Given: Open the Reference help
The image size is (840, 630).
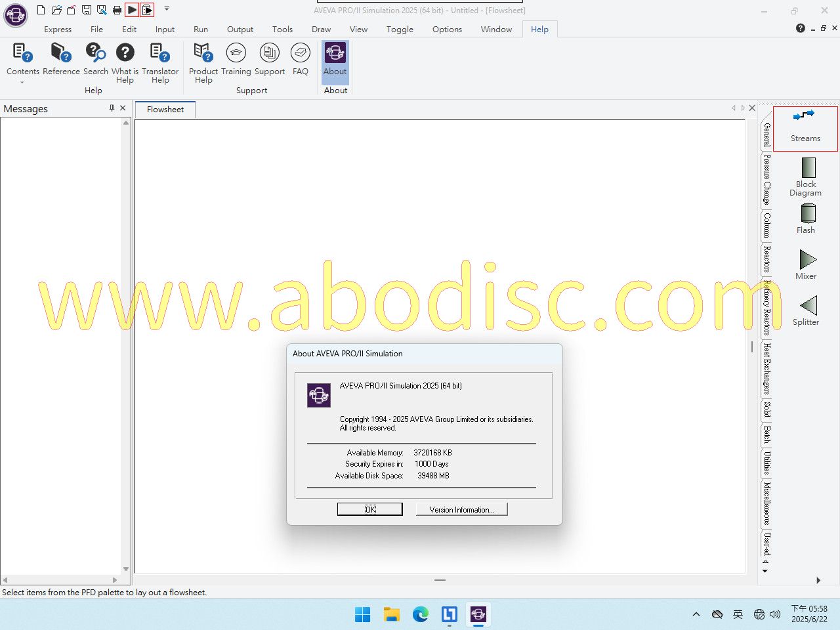Looking at the screenshot, I should click(x=61, y=59).
